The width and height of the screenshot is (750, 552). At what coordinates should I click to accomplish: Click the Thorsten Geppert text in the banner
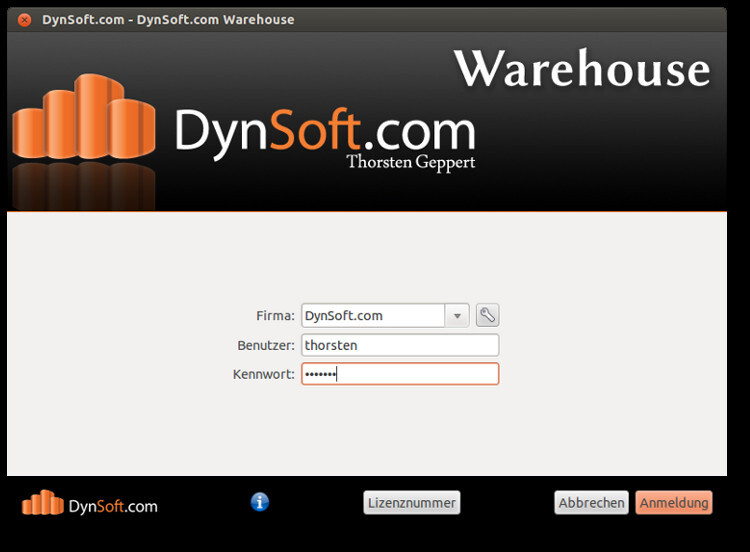pos(410,163)
